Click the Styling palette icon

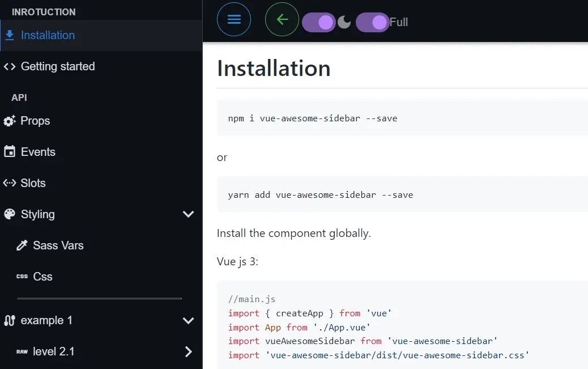coord(9,214)
